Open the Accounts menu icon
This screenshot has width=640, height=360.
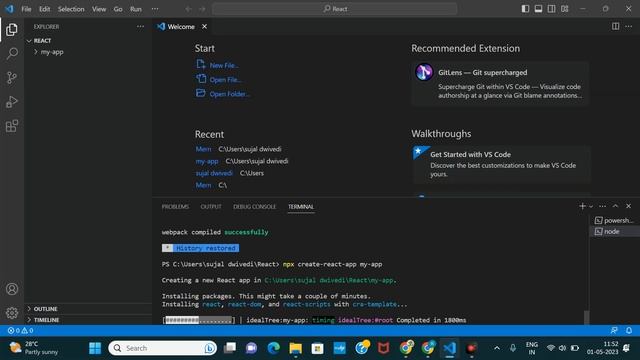pos(12,289)
